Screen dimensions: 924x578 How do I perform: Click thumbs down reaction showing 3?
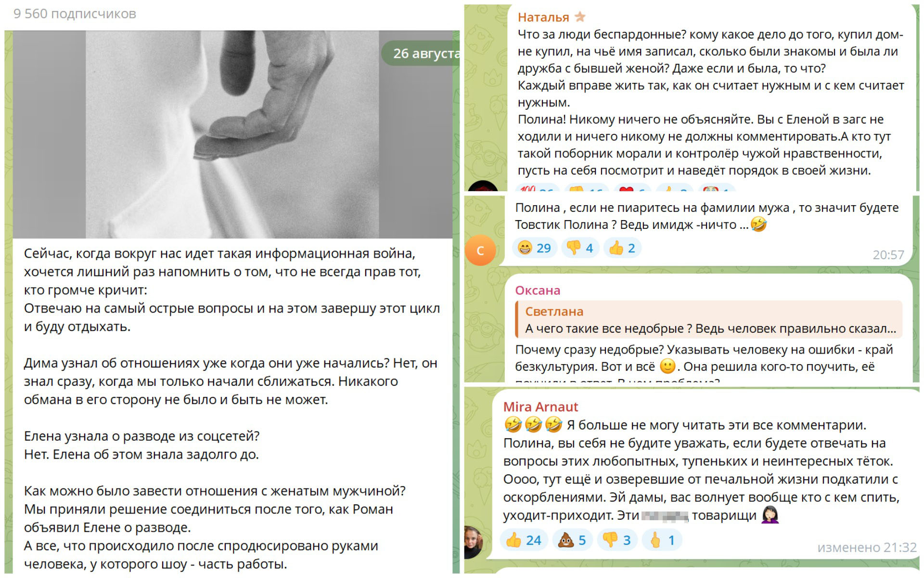pyautogui.click(x=617, y=540)
